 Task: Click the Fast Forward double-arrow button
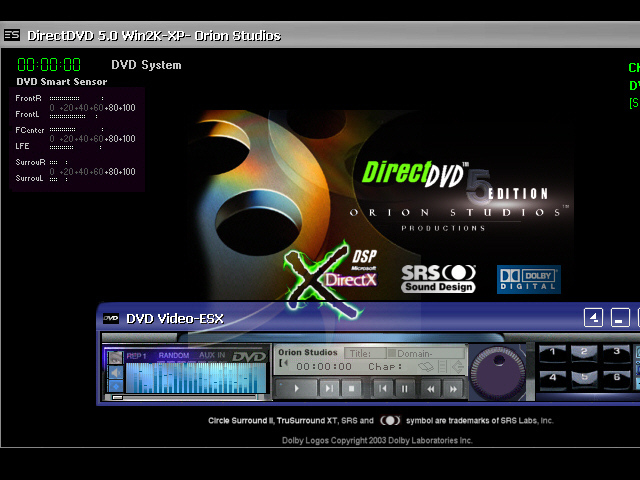453,389
